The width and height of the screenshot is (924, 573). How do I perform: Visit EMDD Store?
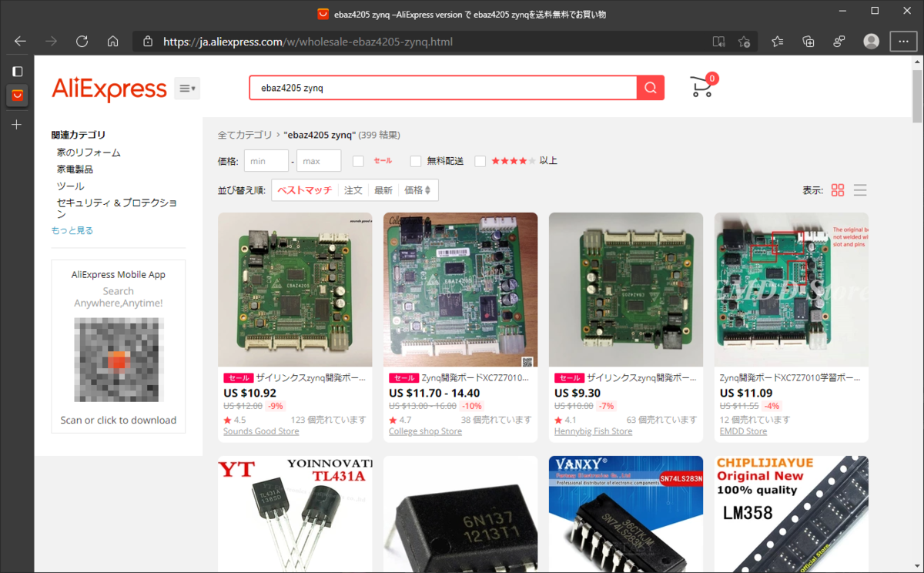743,431
